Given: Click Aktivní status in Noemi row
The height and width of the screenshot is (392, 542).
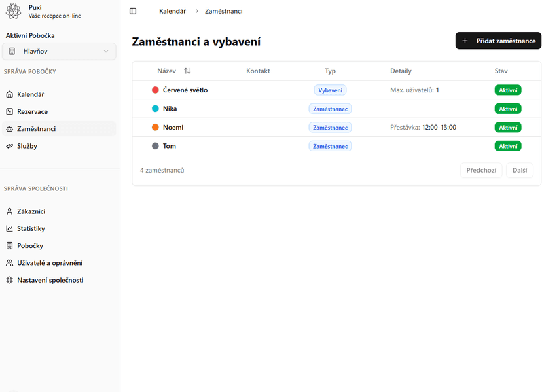Looking at the screenshot, I should click(508, 128).
